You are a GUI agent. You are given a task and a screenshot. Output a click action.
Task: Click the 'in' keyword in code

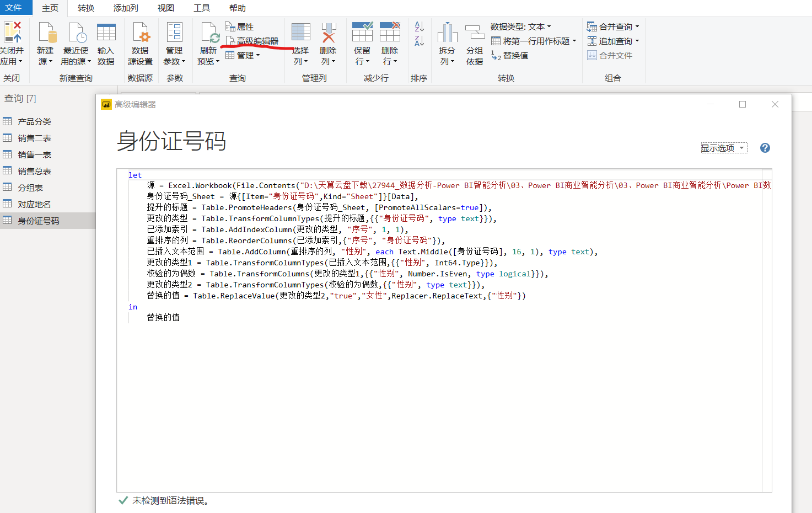(133, 307)
